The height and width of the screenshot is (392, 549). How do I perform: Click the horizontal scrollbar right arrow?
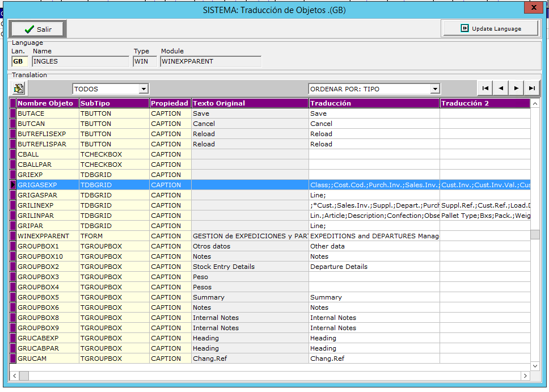tap(525, 376)
